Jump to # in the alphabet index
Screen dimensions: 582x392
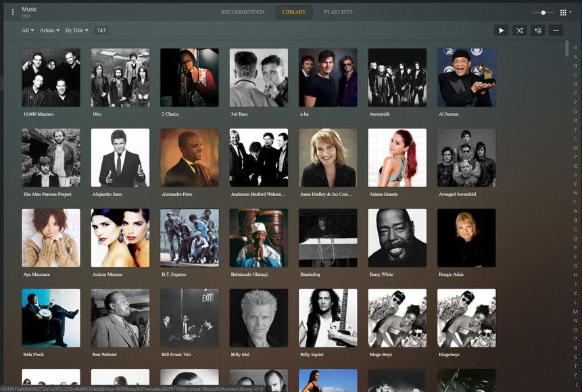click(x=575, y=47)
